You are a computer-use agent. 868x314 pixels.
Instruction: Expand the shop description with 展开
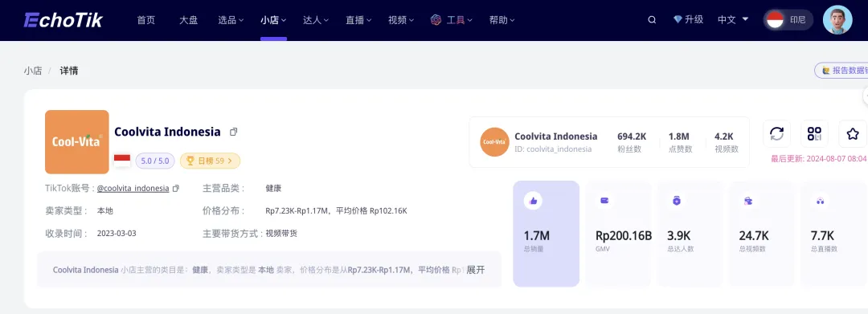click(476, 270)
